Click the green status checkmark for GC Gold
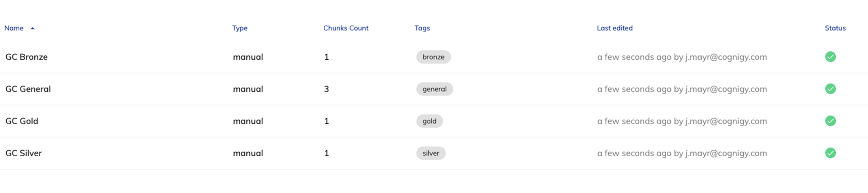868x193 pixels. [830, 121]
